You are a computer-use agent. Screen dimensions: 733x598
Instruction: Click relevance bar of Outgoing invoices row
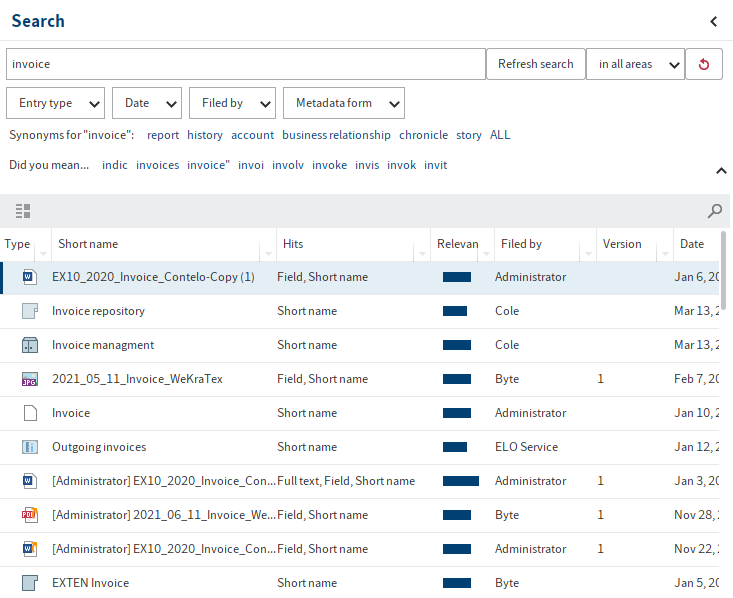[x=455, y=447]
